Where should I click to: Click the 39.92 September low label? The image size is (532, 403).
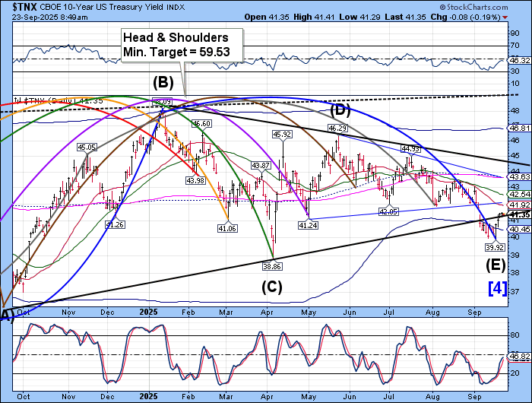tap(495, 247)
